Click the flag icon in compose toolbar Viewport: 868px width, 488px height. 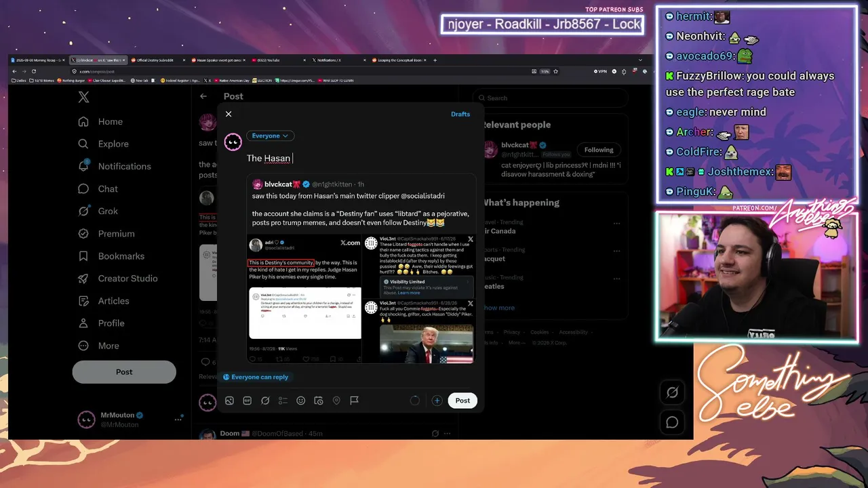coord(354,401)
